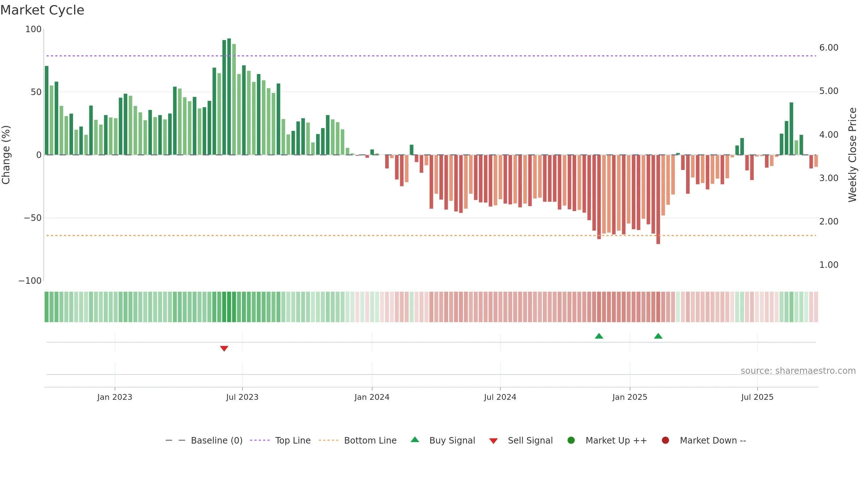Click the Sell Signal legend entry
Viewport: 868px width, 488px height.
[521, 440]
